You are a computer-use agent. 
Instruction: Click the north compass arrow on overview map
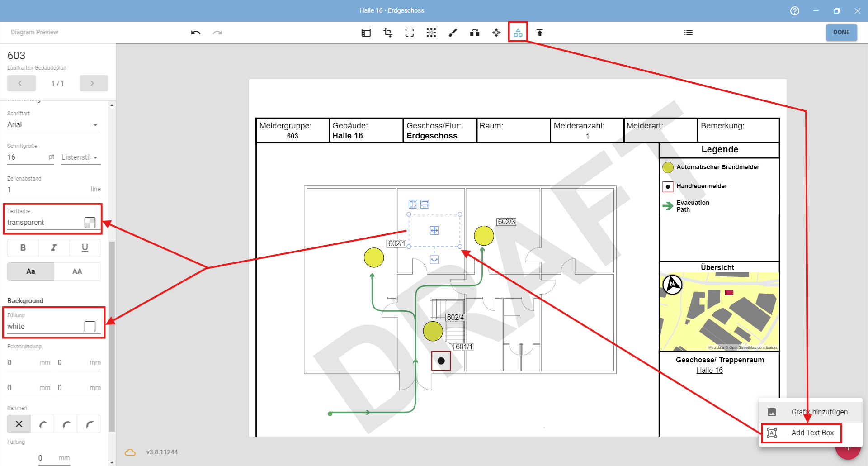pos(672,285)
